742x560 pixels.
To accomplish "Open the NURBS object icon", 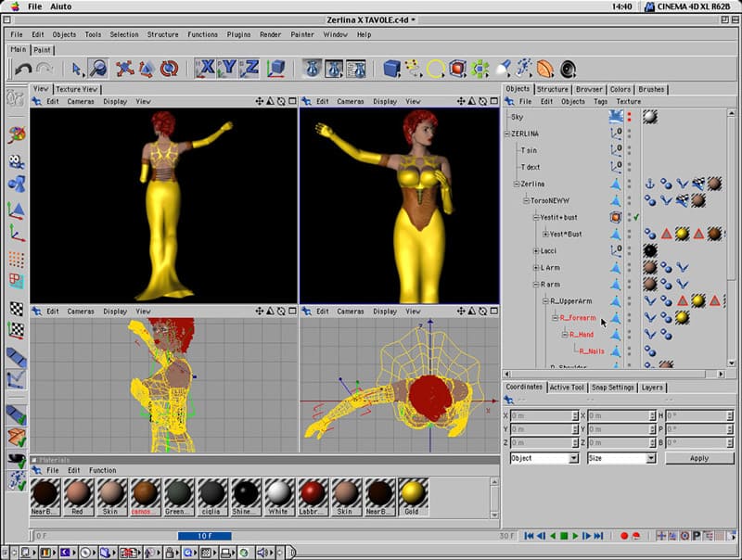I will coord(457,69).
